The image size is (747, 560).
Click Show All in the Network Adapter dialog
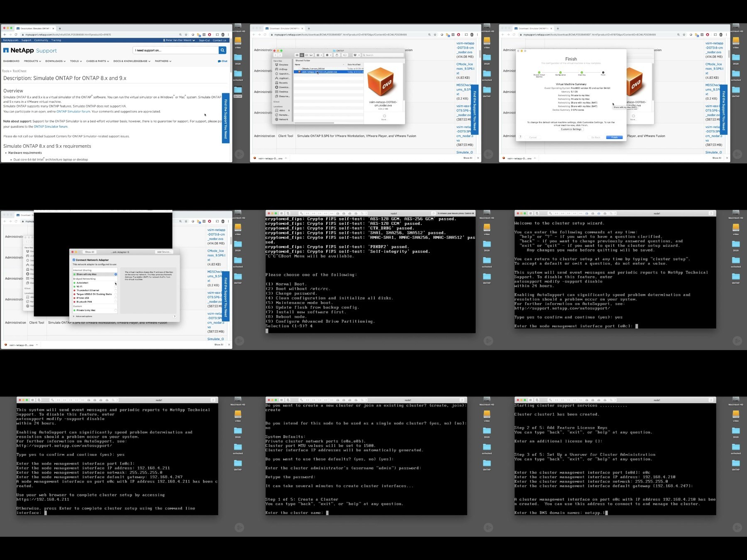[89, 252]
